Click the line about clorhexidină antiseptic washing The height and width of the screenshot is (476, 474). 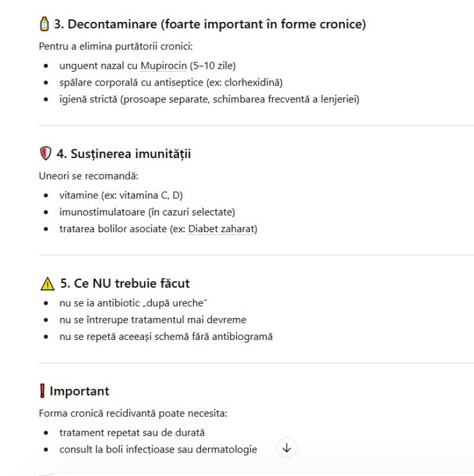coord(171,82)
